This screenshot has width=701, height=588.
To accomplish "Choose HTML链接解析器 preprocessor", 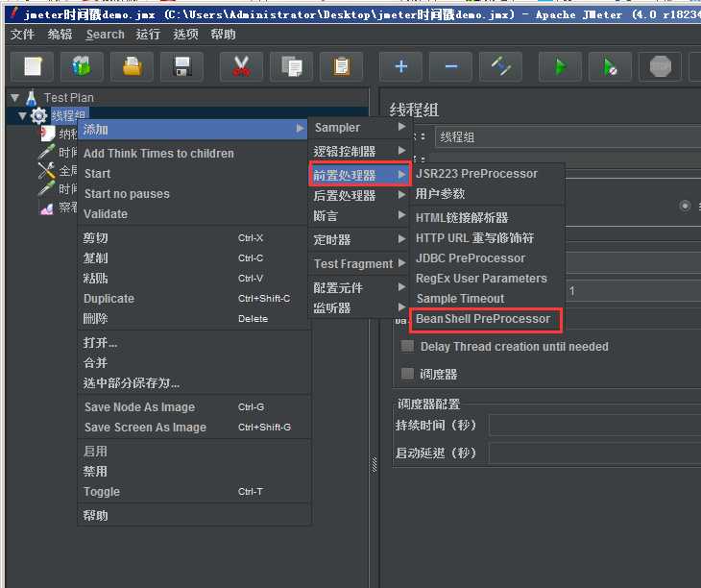I will pyautogui.click(x=487, y=218).
